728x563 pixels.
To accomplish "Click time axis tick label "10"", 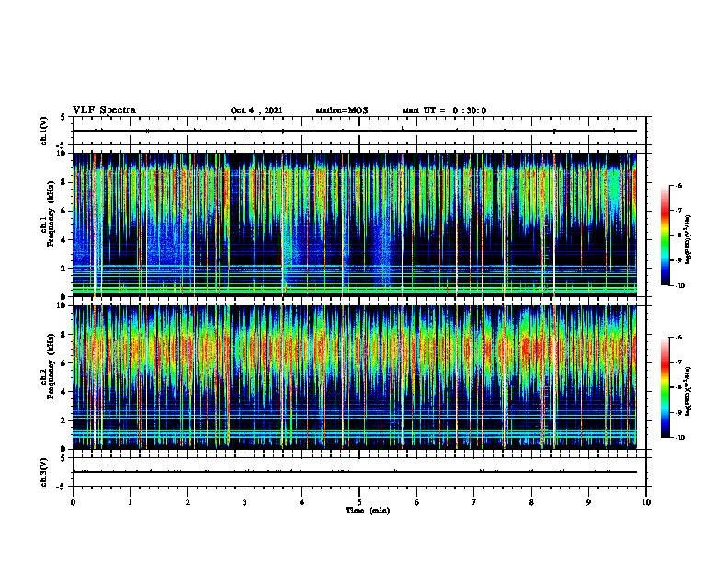I will point(646,502).
